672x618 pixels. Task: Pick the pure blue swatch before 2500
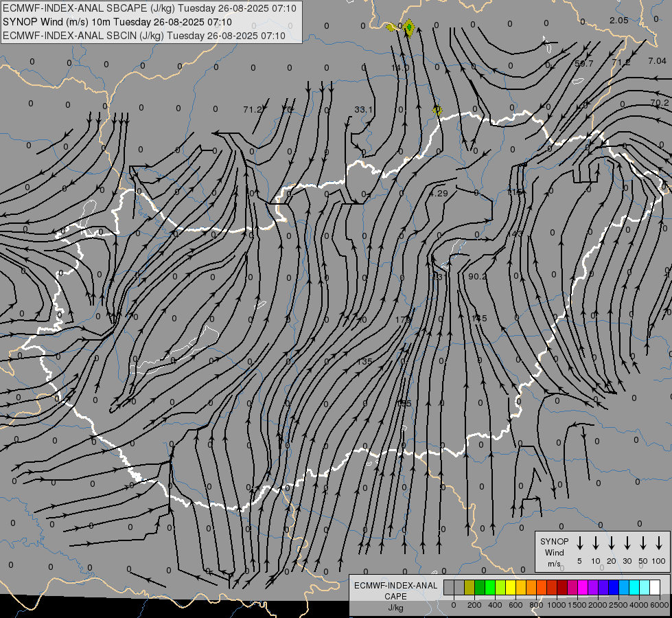pos(613,587)
